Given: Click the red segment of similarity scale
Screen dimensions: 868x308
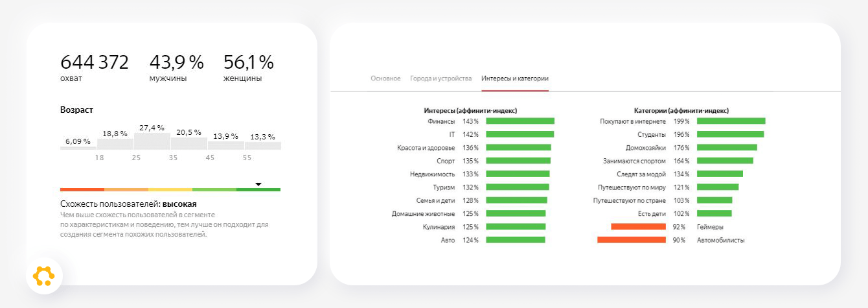Looking at the screenshot, I should coord(82,189).
